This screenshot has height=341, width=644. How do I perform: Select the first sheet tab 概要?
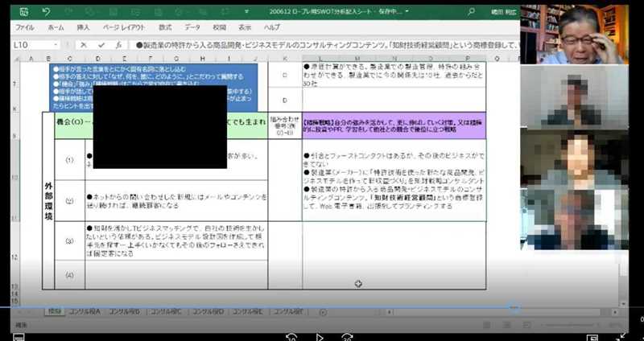pyautogui.click(x=54, y=312)
